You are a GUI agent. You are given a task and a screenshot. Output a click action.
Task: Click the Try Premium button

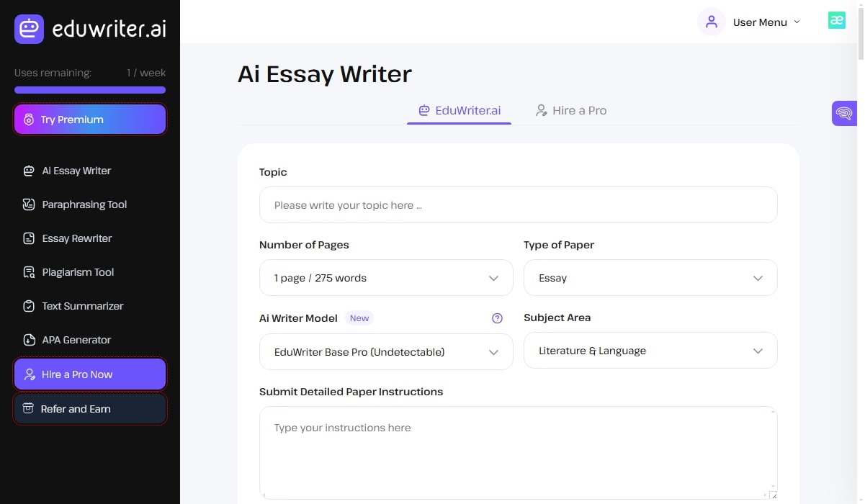click(x=90, y=120)
